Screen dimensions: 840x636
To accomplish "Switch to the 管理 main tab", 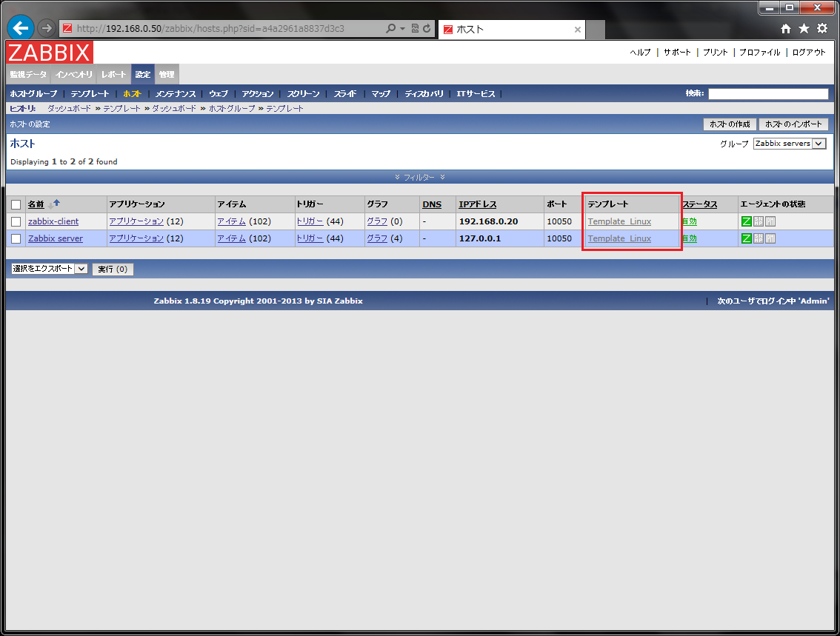I will pos(167,75).
